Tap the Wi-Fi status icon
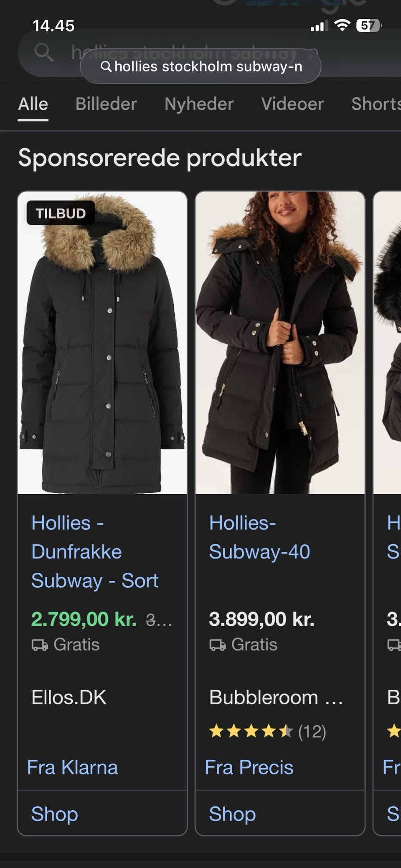The height and width of the screenshot is (868, 401). point(343,25)
